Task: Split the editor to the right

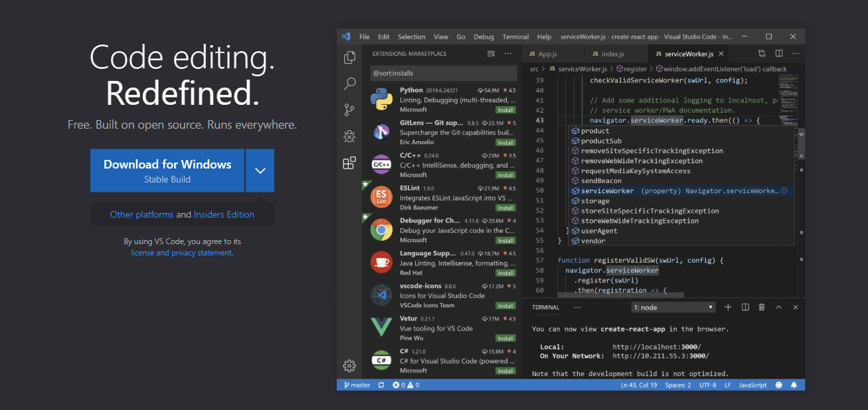Action: pyautogui.click(x=779, y=54)
